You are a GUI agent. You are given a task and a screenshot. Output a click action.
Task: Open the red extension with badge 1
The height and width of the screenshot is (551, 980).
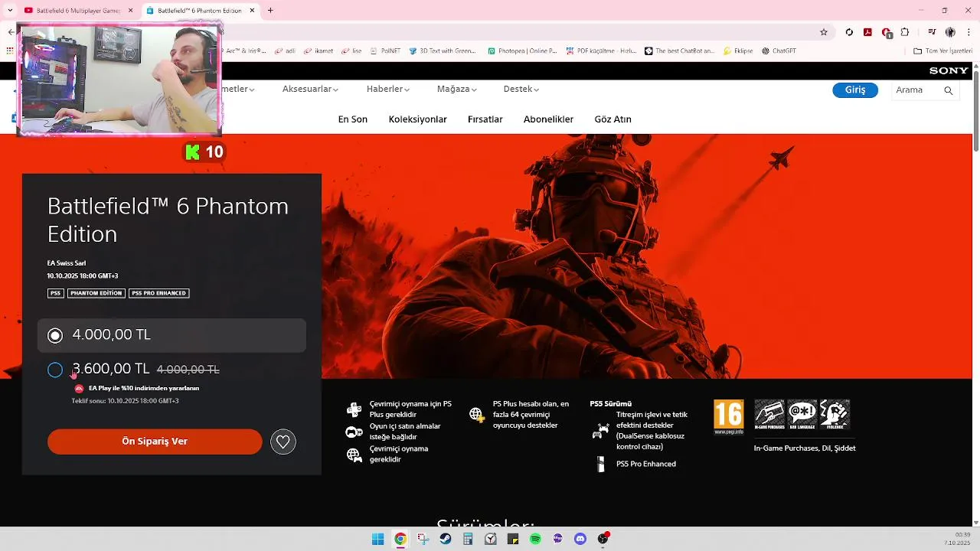(x=887, y=32)
